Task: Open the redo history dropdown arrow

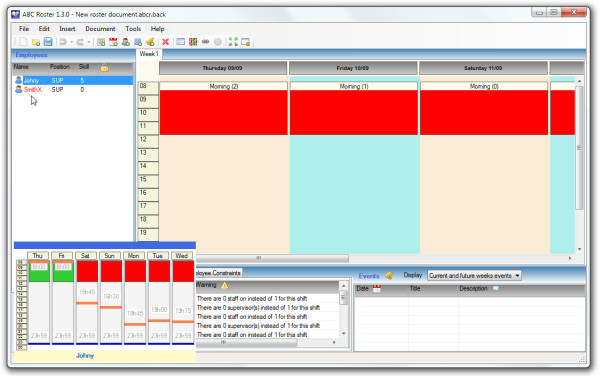Action: (89, 42)
